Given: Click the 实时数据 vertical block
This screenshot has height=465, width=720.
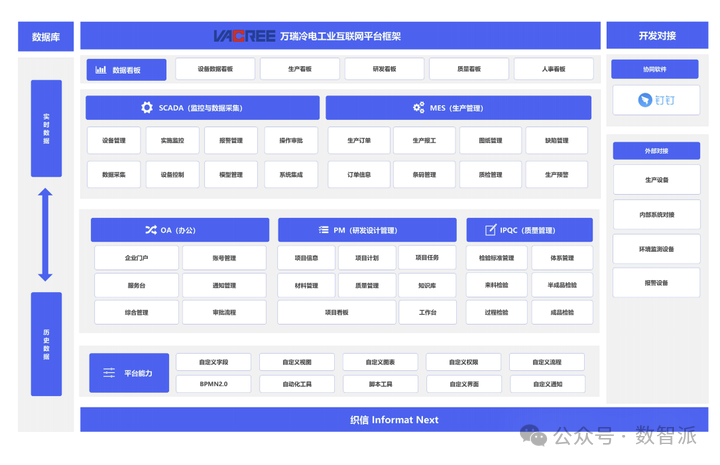Looking at the screenshot, I should pyautogui.click(x=46, y=129).
